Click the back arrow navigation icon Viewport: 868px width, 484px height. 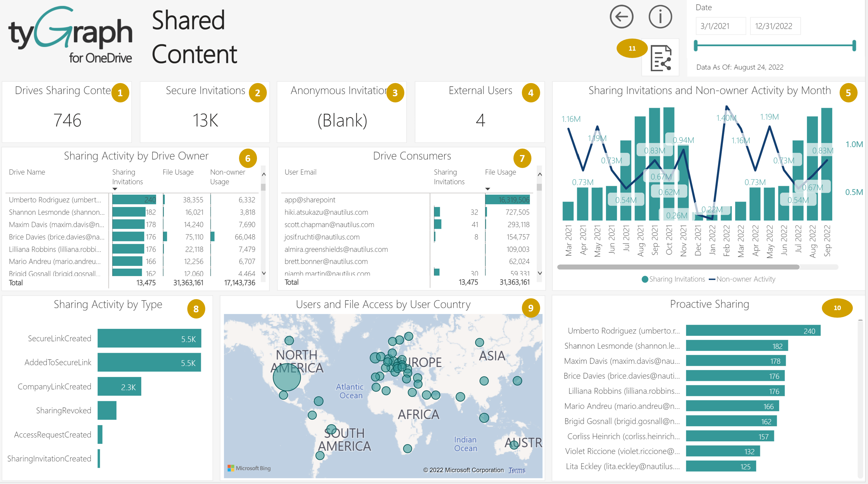pyautogui.click(x=621, y=17)
